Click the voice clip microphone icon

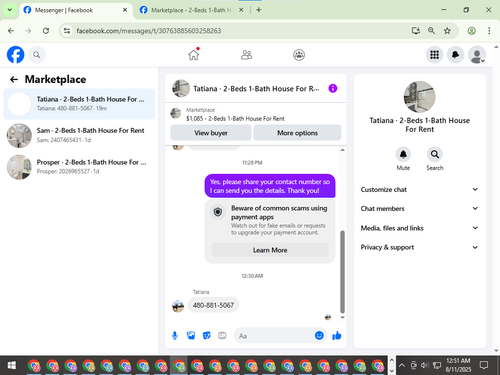175,336
